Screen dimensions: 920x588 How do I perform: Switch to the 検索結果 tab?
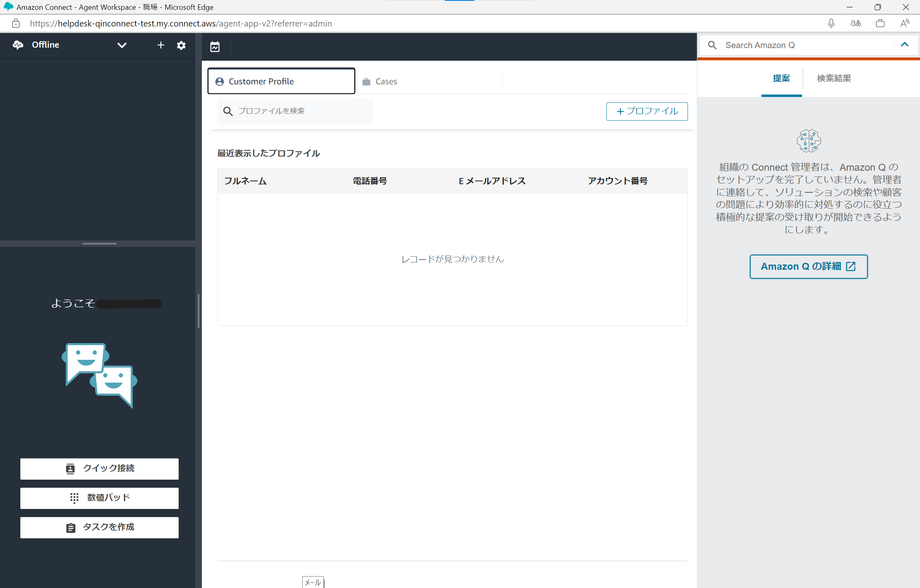tap(834, 78)
